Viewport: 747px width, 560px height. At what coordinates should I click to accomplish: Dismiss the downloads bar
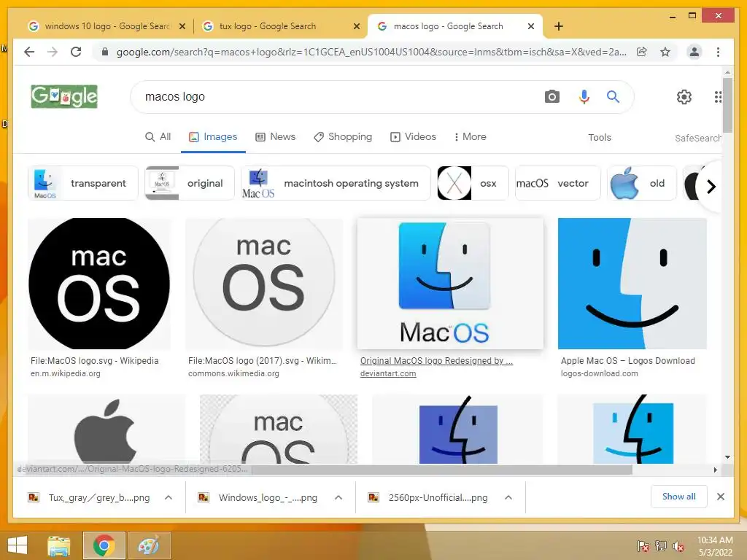coord(720,497)
